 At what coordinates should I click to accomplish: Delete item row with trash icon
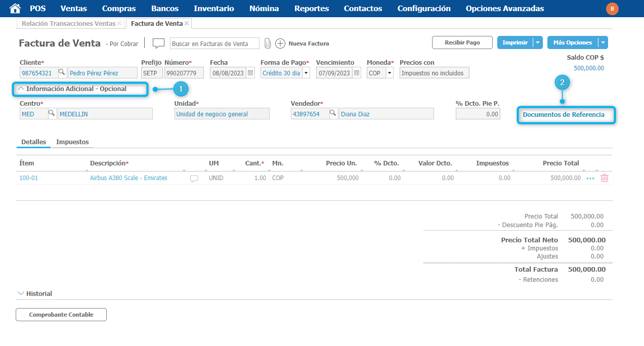604,178
